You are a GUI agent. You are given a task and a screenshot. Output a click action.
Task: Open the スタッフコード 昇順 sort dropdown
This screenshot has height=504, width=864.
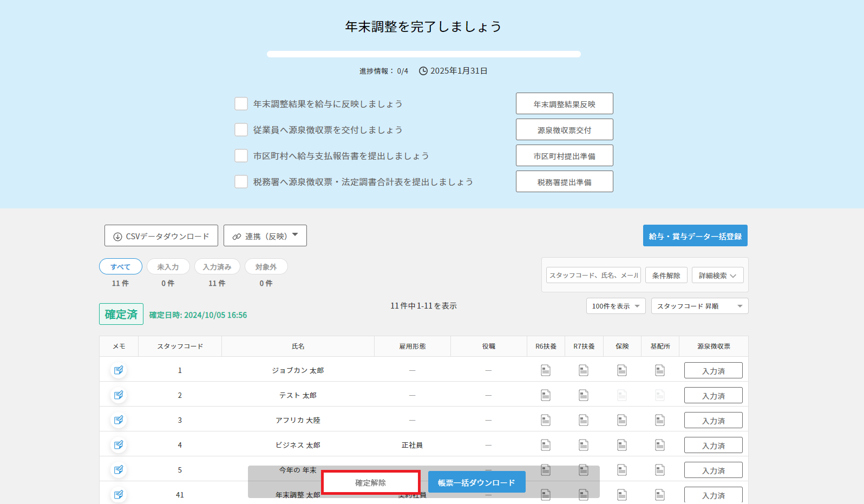coord(699,306)
